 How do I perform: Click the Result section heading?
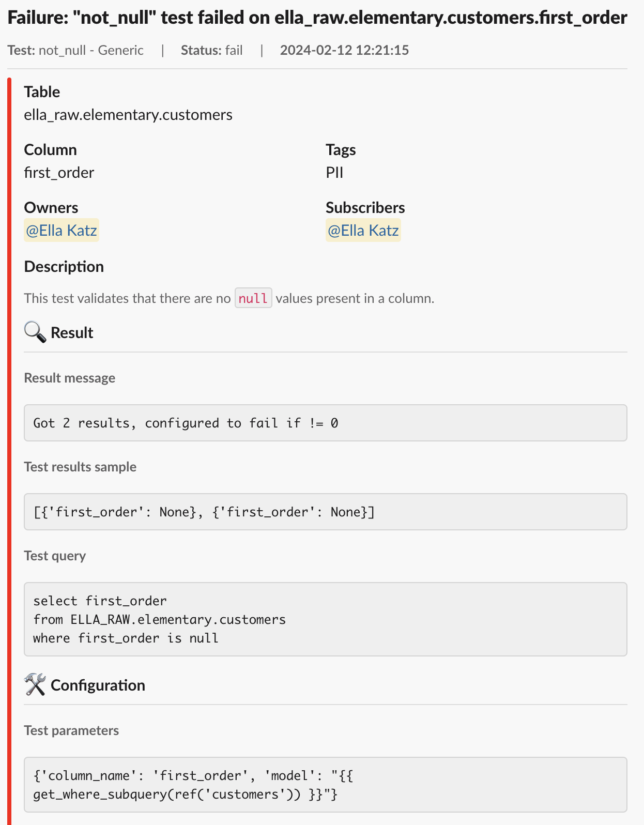pyautogui.click(x=72, y=333)
